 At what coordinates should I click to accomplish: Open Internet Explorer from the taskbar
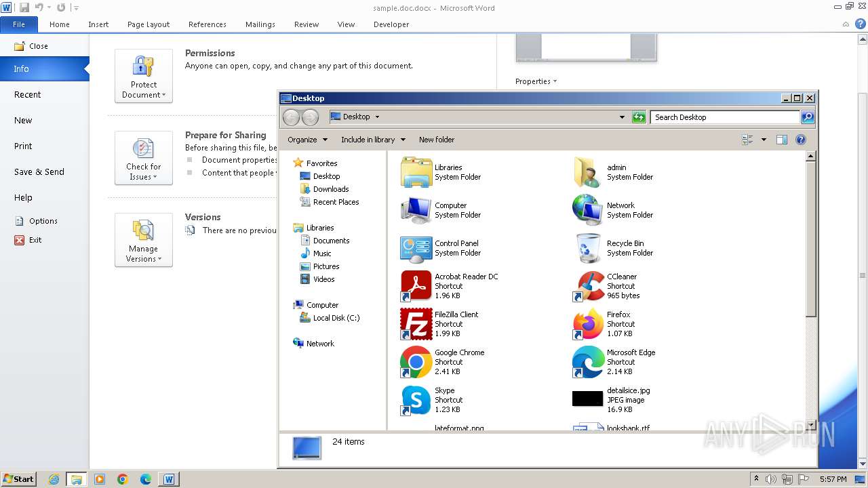tap(54, 479)
